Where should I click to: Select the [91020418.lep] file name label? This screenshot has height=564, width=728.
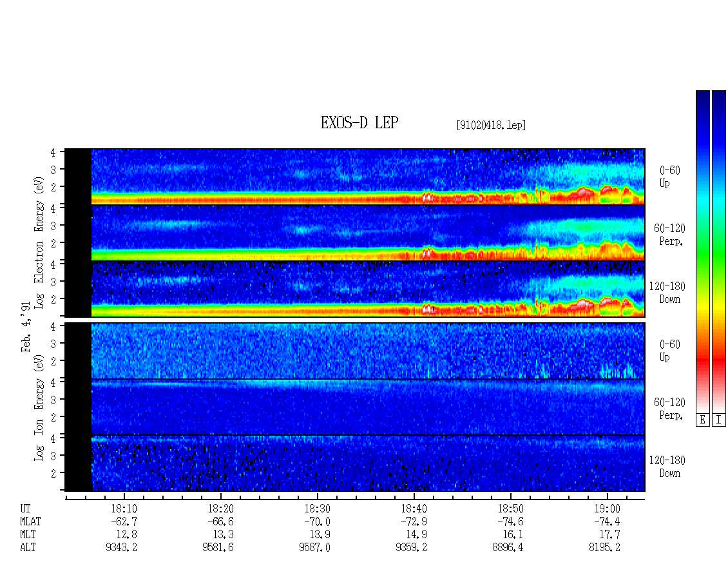pos(491,124)
